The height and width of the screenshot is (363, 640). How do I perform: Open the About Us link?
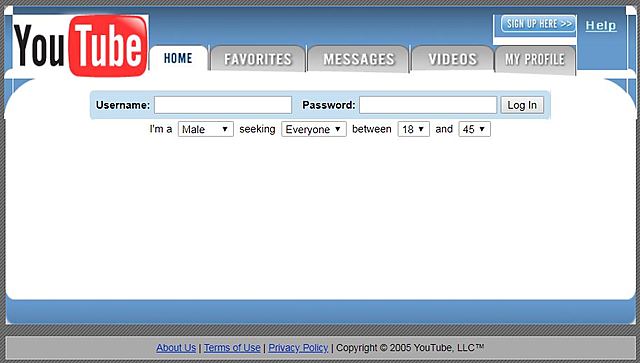coord(176,348)
